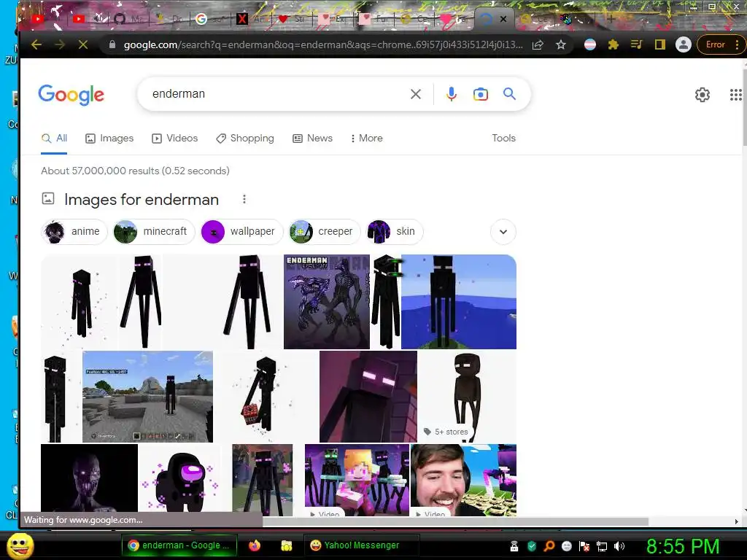Focus the search field containing enderman
This screenshot has width=747, height=560.
pyautogui.click(x=276, y=94)
